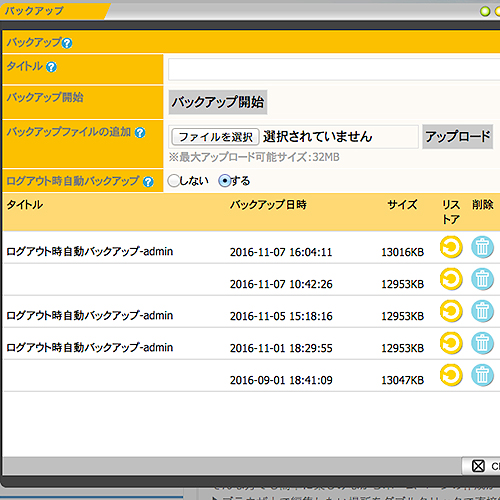Select する for auto backup on logout
Viewport: 500px width, 500px height.
pos(225,181)
